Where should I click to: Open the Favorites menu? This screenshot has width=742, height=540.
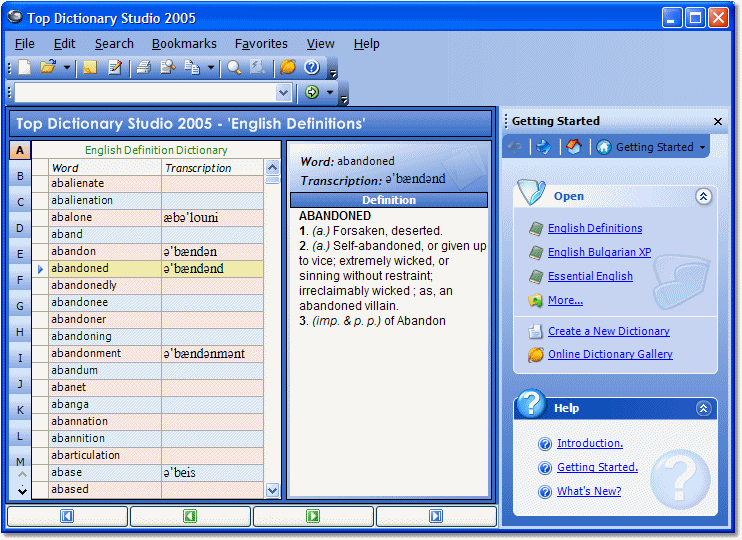[261, 44]
